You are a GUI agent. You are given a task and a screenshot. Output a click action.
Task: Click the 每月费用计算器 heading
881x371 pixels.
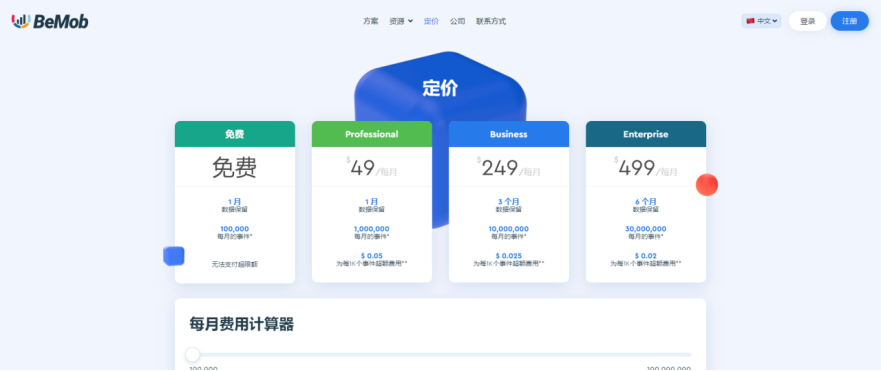tap(242, 324)
